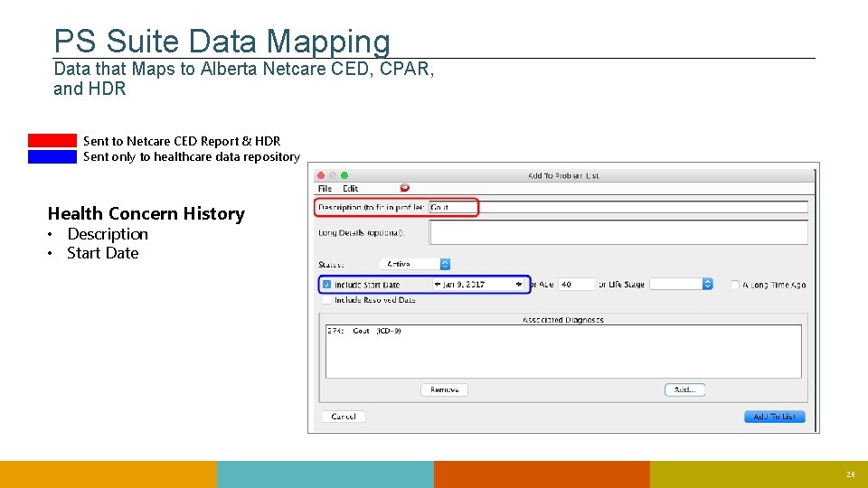Click the Add To Problem List title text
868x488 pixels.
click(563, 175)
